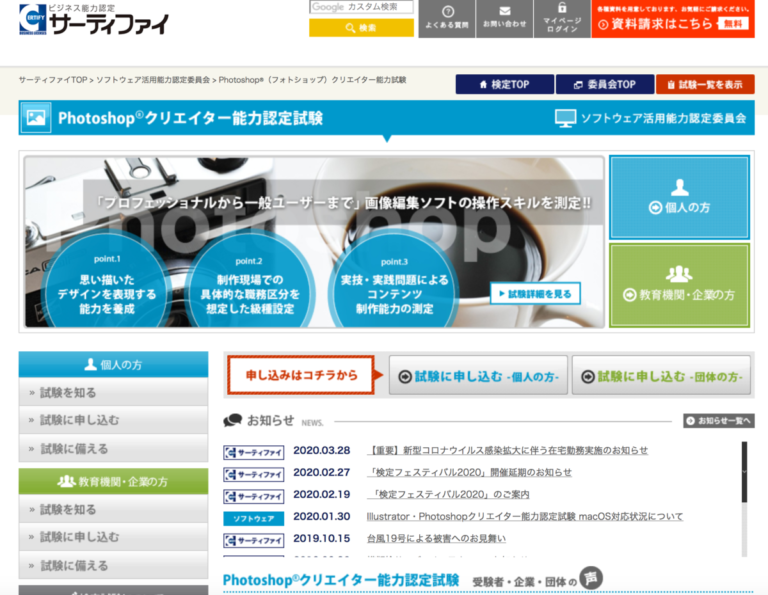This screenshot has width=768, height=595.
Task: Click the Certify logo in the header
Action: point(94,19)
